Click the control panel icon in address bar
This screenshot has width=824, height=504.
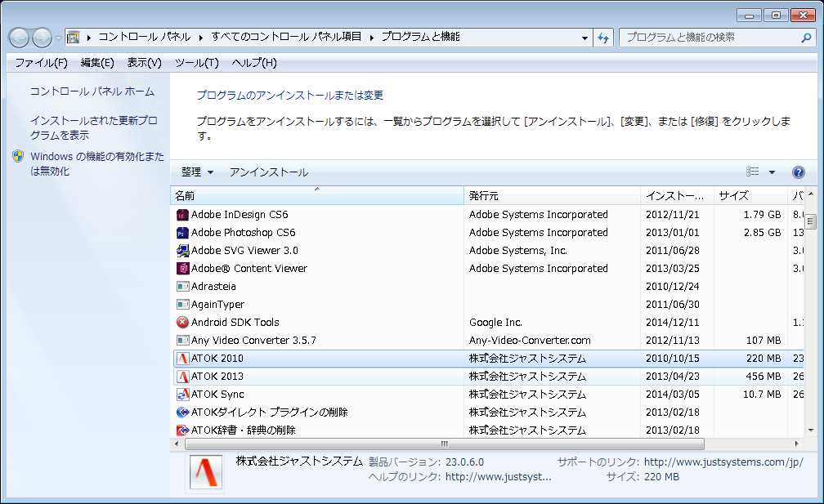[x=74, y=38]
